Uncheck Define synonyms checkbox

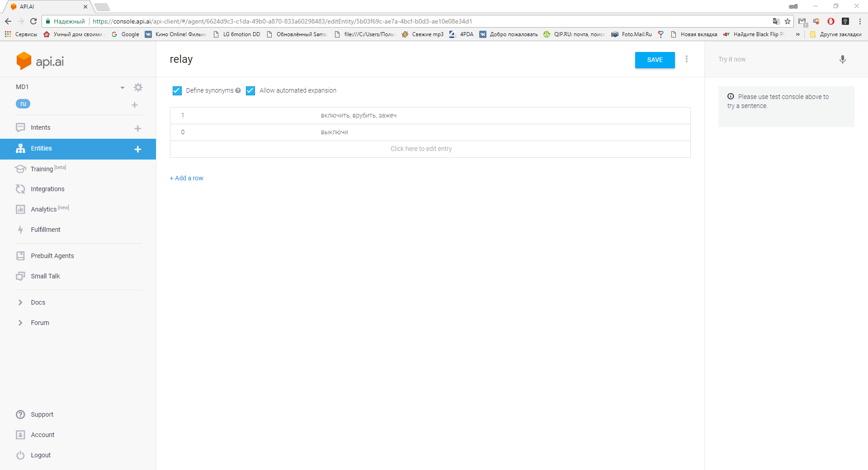point(177,91)
